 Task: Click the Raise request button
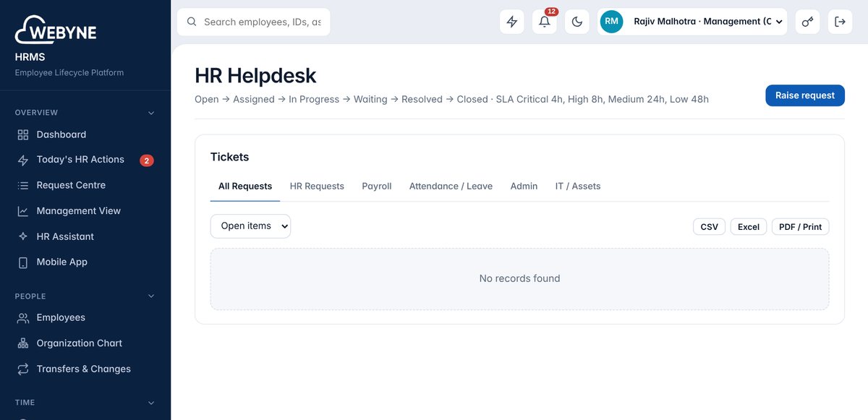pos(805,95)
